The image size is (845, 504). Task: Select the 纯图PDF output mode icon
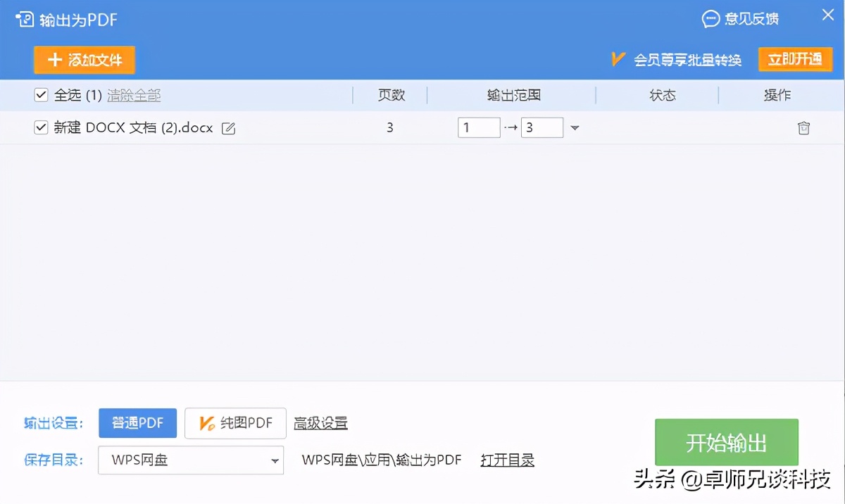click(x=206, y=423)
